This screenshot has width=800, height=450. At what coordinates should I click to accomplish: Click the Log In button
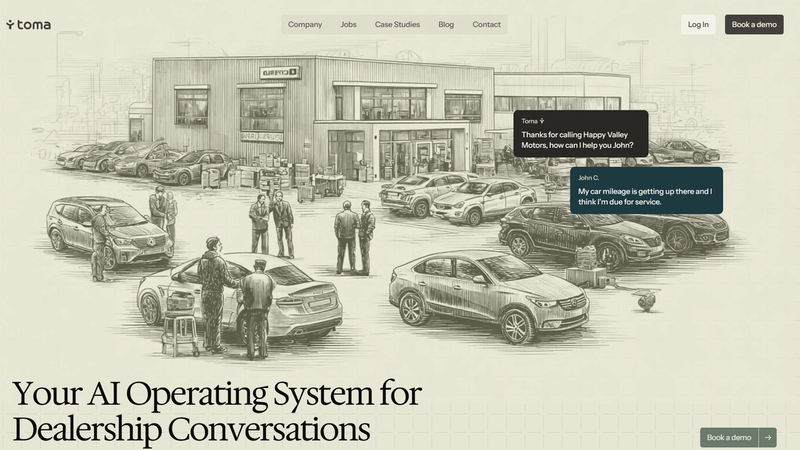698,24
